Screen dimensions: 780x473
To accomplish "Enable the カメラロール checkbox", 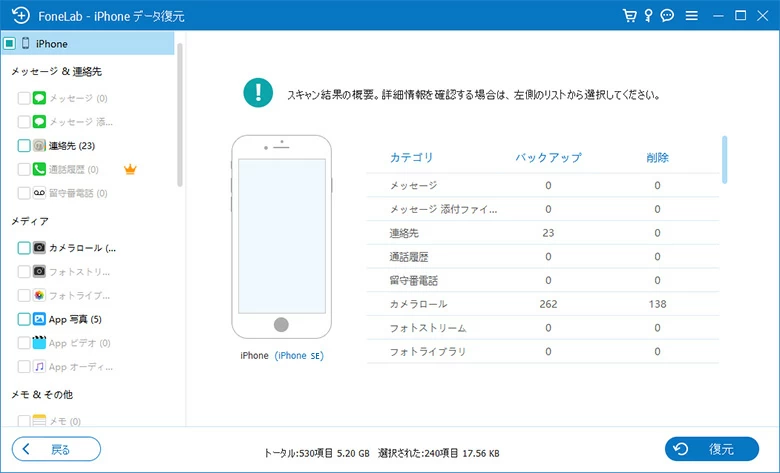I will pos(24,247).
